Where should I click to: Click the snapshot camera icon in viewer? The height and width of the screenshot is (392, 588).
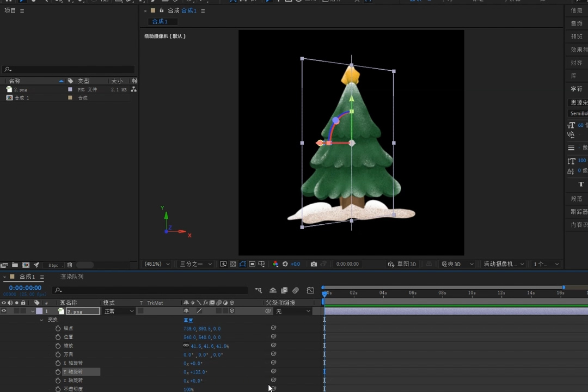(314, 264)
